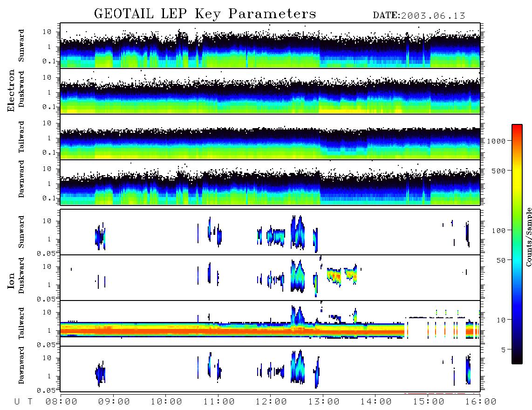
Task: Select the Electron "Sunward" panel label
Action: (21, 46)
